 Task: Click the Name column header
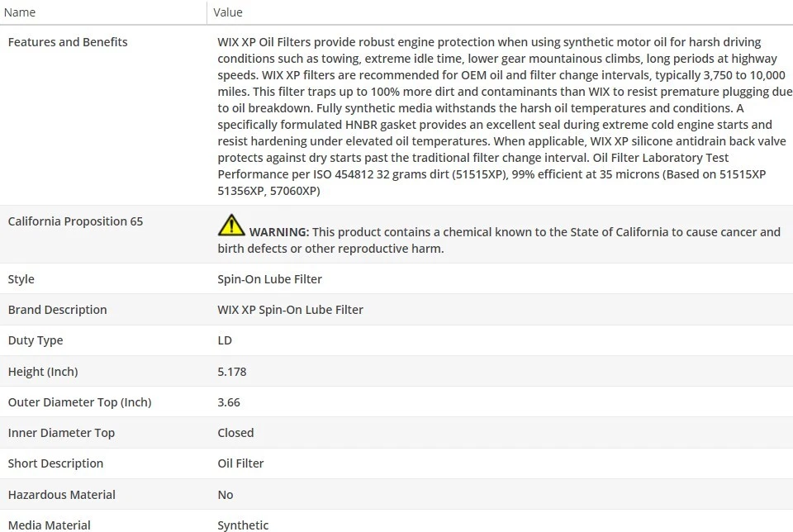pos(20,12)
